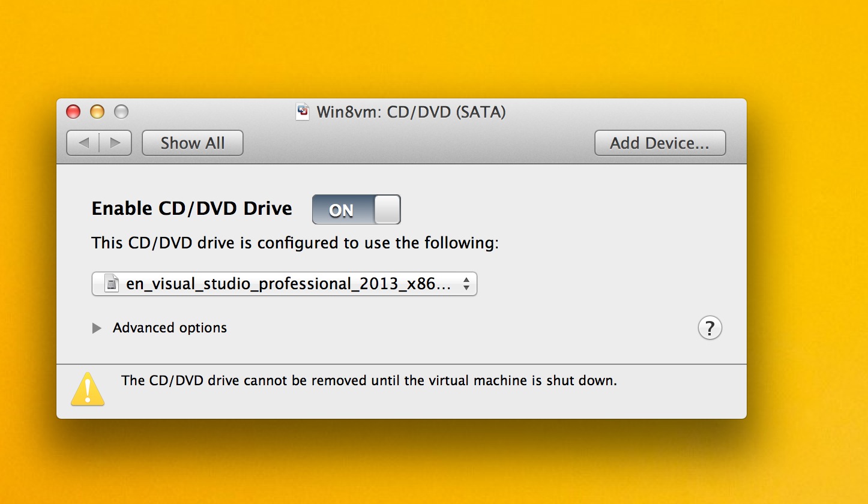Image resolution: width=868 pixels, height=504 pixels.
Task: Click the window title text Win8vm: CD/DVD (SATA)
Action: pos(411,112)
